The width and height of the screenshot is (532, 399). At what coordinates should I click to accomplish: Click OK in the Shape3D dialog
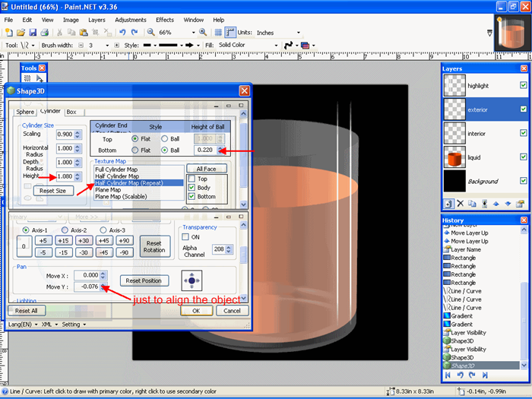click(196, 311)
